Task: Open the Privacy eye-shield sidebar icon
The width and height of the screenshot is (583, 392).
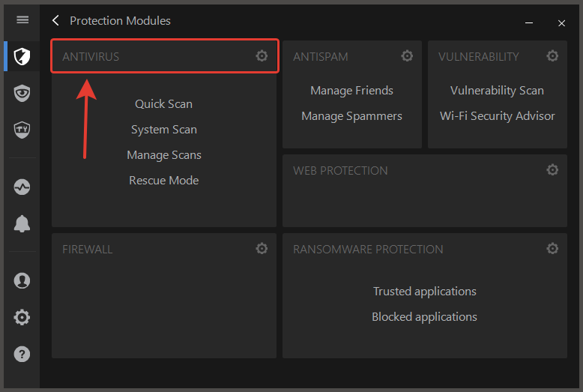Action: tap(22, 93)
